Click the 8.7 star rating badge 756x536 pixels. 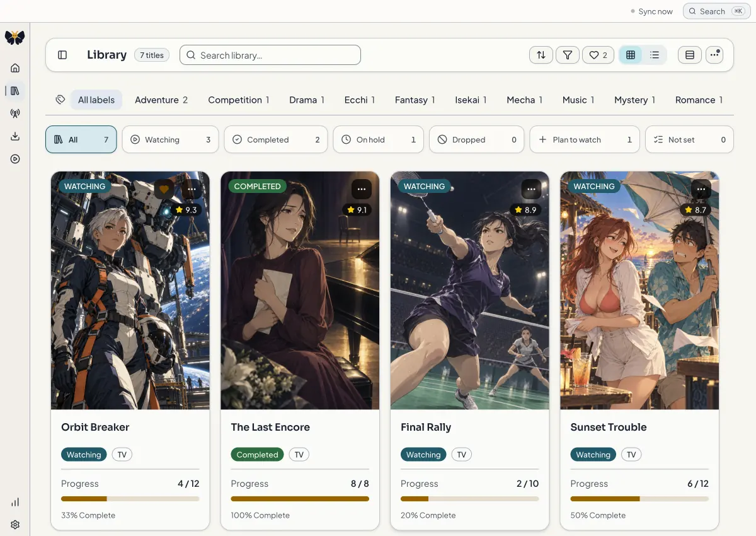(696, 210)
